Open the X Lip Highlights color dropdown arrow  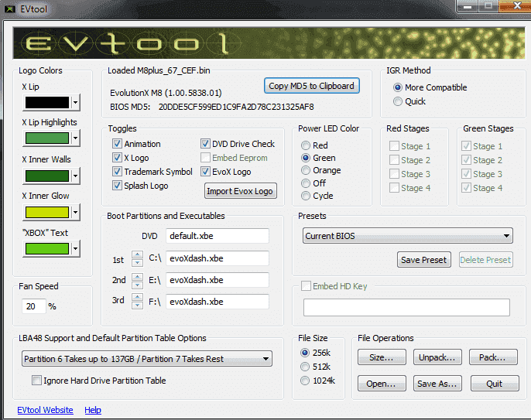click(76, 138)
